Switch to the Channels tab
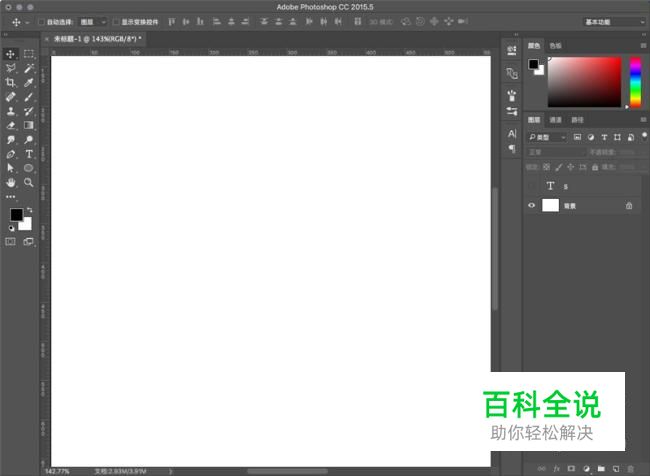 (x=555, y=120)
